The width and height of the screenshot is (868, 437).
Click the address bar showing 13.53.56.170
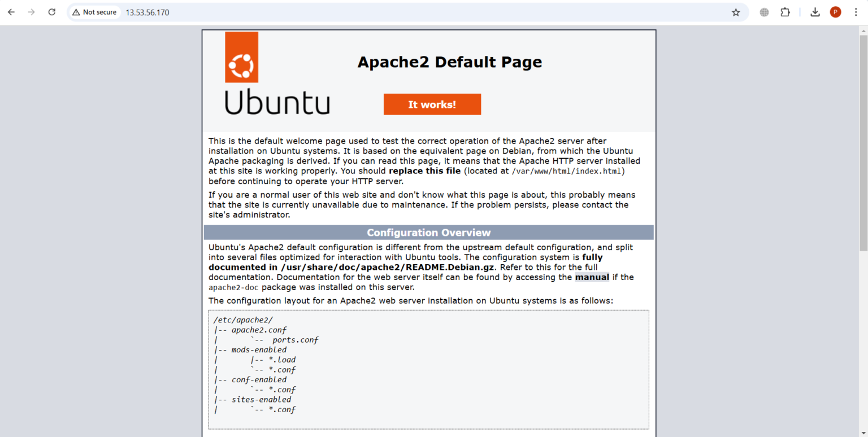pyautogui.click(x=147, y=12)
